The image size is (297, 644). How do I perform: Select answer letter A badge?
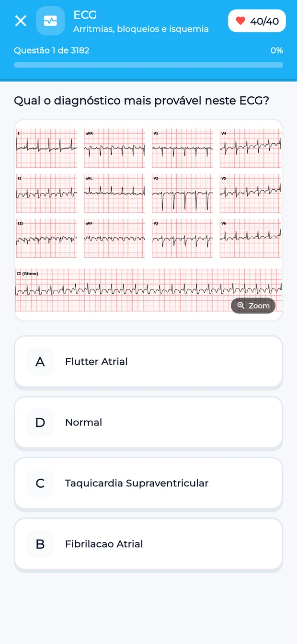(40, 362)
